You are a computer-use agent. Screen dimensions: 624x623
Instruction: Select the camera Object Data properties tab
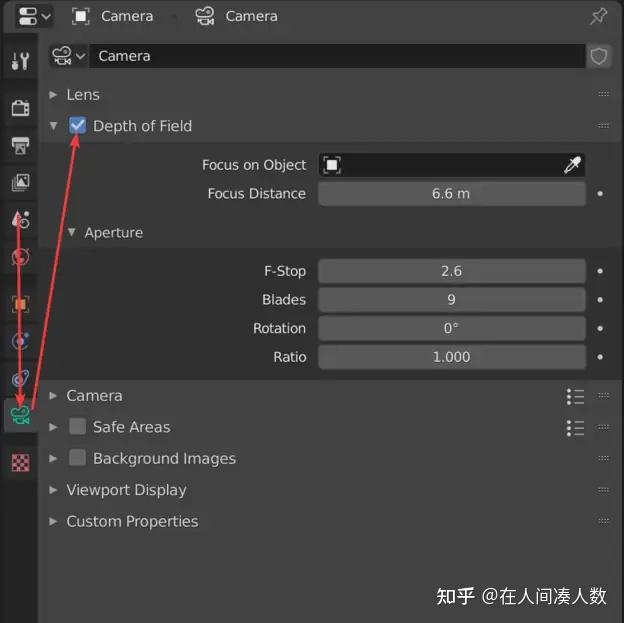[x=20, y=415]
